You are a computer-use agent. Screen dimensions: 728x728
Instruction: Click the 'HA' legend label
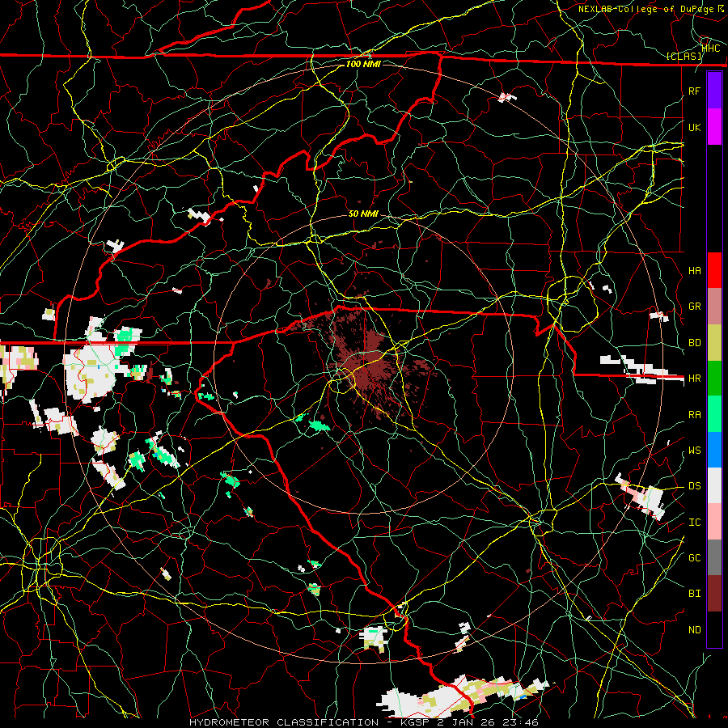click(x=694, y=270)
